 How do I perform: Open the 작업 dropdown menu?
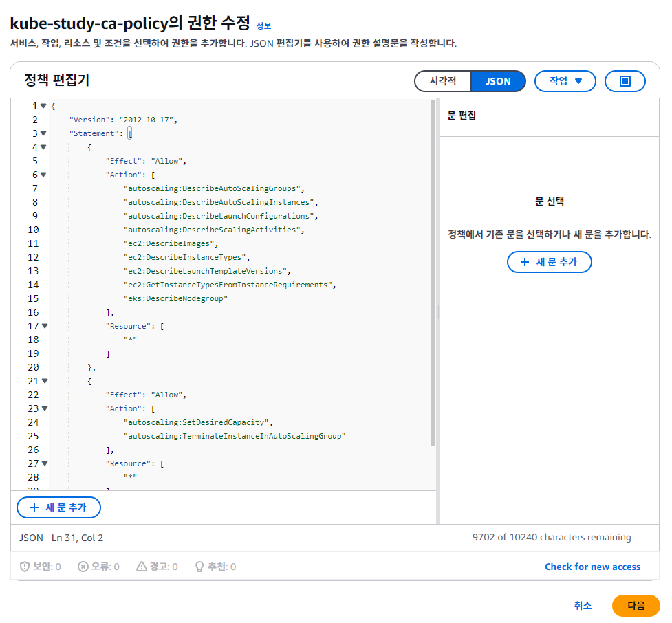tap(565, 81)
